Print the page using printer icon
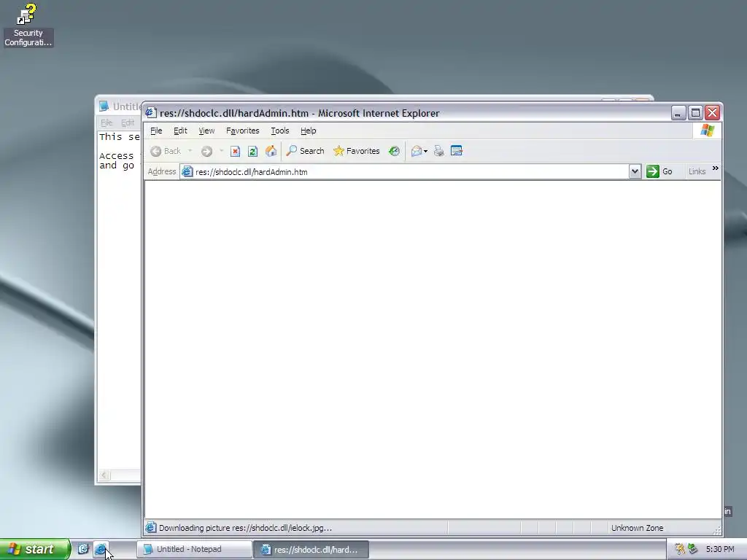The height and width of the screenshot is (560, 747). [x=438, y=152]
